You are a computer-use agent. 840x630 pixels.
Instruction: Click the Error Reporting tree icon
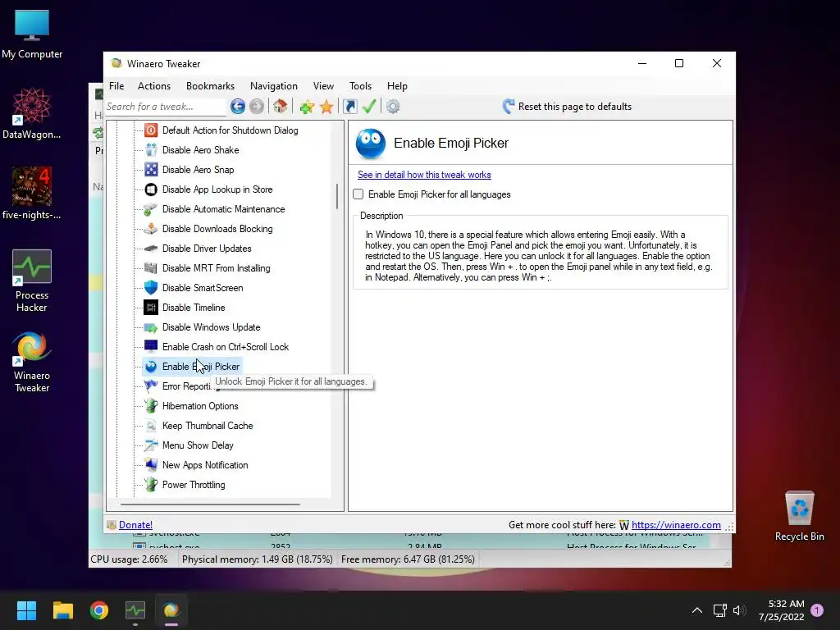pos(151,386)
